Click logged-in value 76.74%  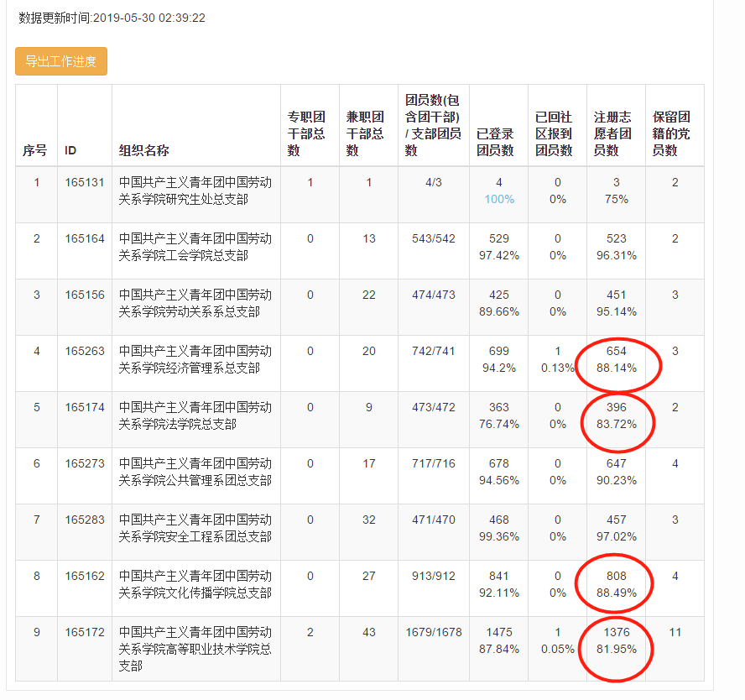pyautogui.click(x=499, y=424)
